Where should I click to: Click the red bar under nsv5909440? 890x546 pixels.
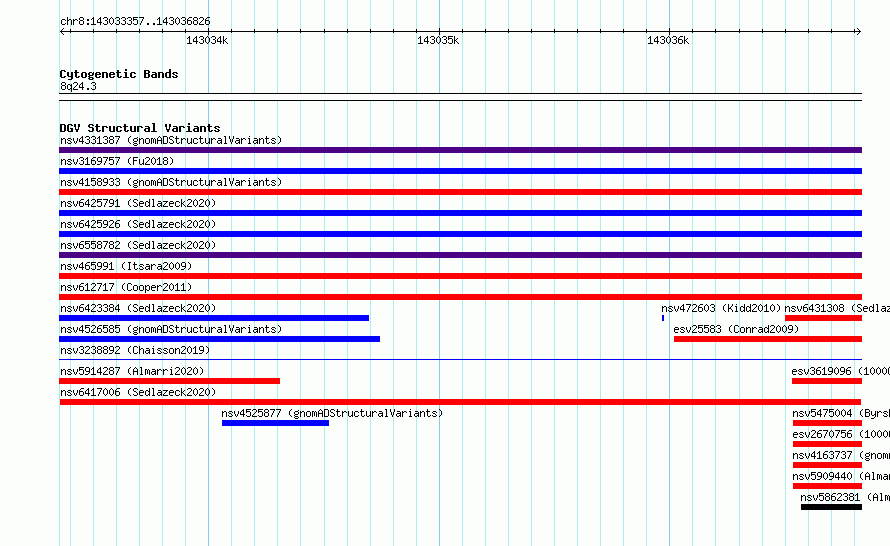(828, 486)
